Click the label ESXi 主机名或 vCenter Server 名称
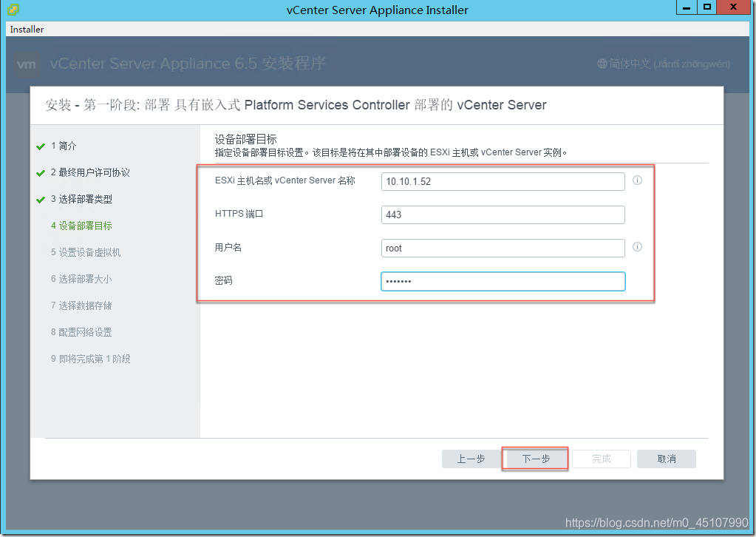 (285, 180)
